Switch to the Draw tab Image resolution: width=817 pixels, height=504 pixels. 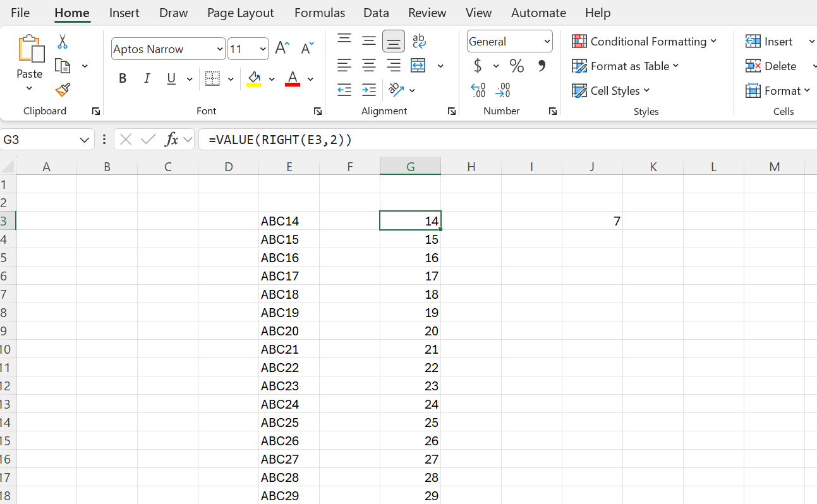(x=173, y=13)
